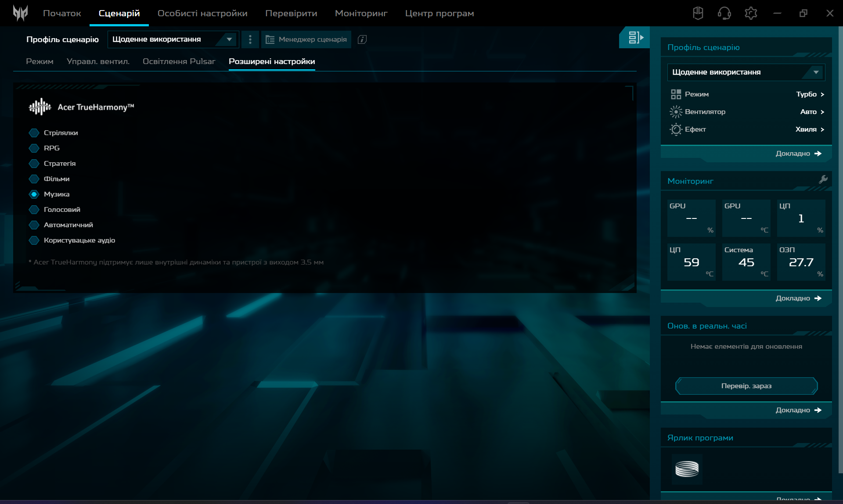Expand the Режим Турбо setting

[x=810, y=94]
